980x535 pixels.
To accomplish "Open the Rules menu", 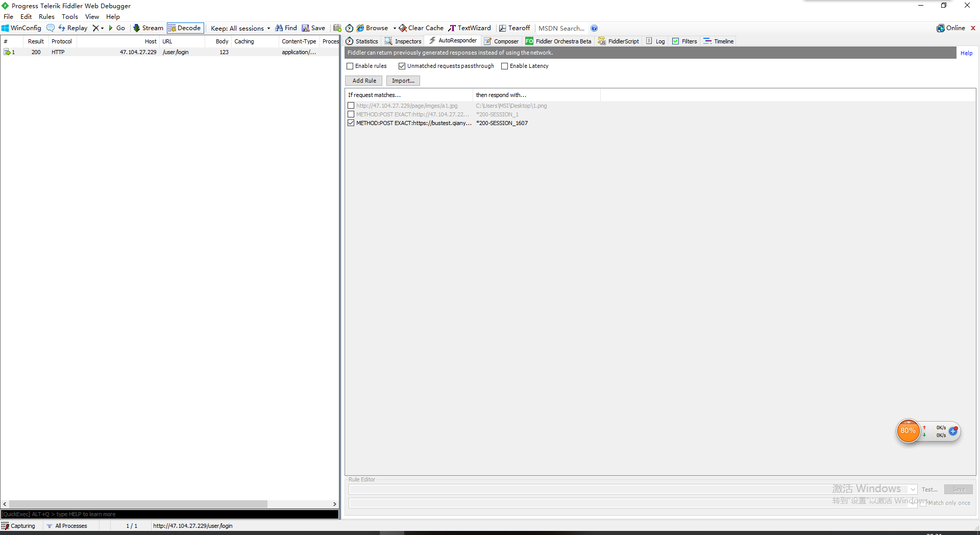I will [46, 17].
